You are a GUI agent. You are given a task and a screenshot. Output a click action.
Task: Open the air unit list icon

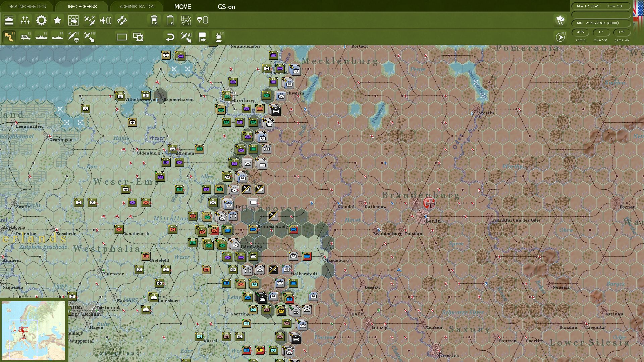(x=106, y=20)
